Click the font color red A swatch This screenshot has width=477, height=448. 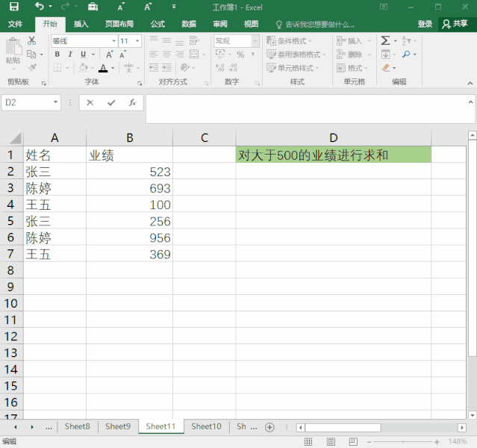click(x=103, y=68)
